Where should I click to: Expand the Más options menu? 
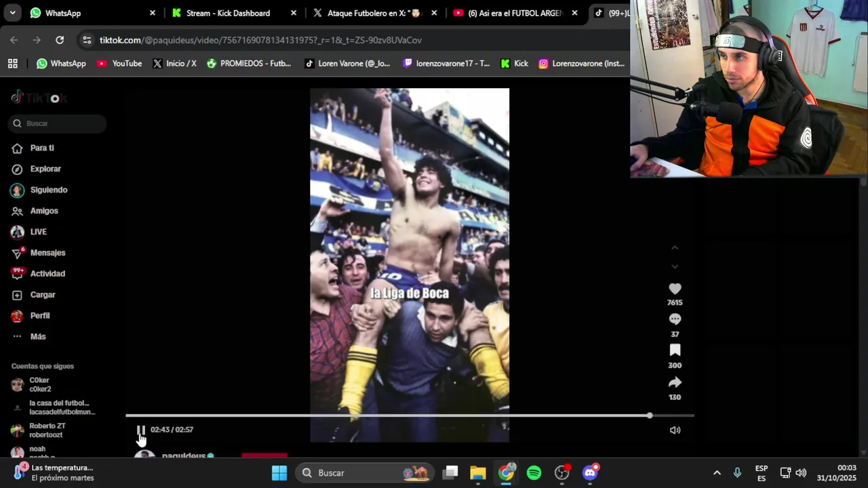[38, 337]
